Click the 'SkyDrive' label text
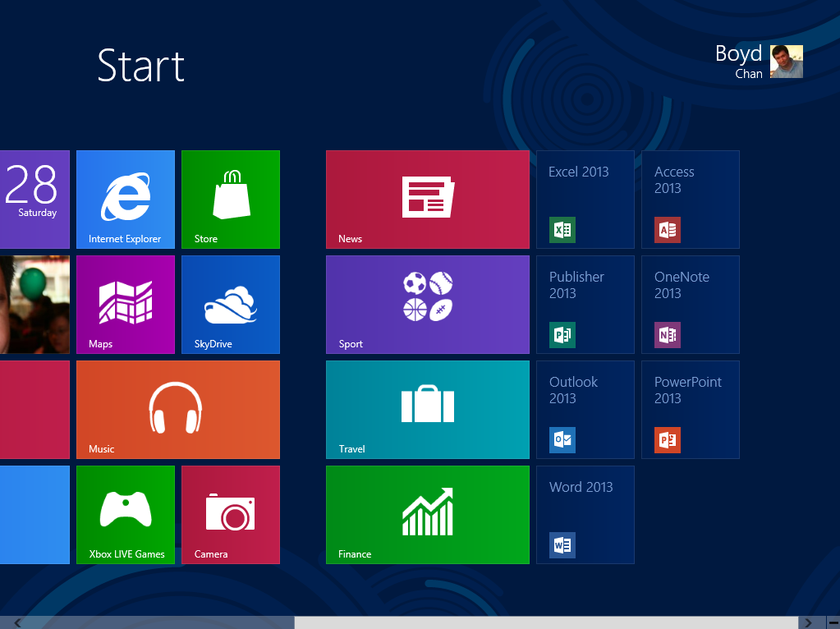The image size is (840, 629). 213,344
